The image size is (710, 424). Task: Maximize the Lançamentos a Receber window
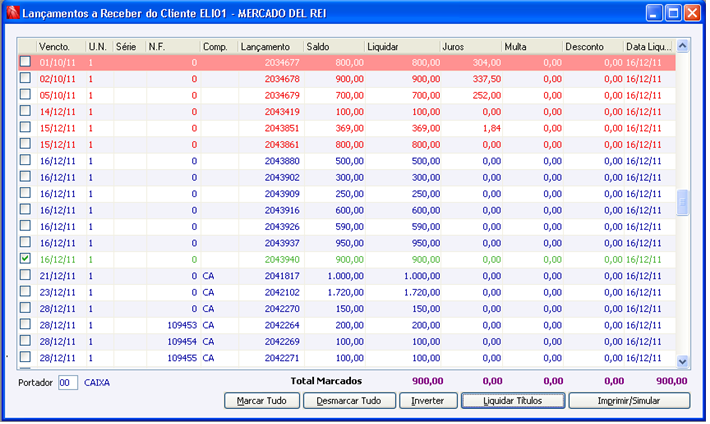pos(673,13)
